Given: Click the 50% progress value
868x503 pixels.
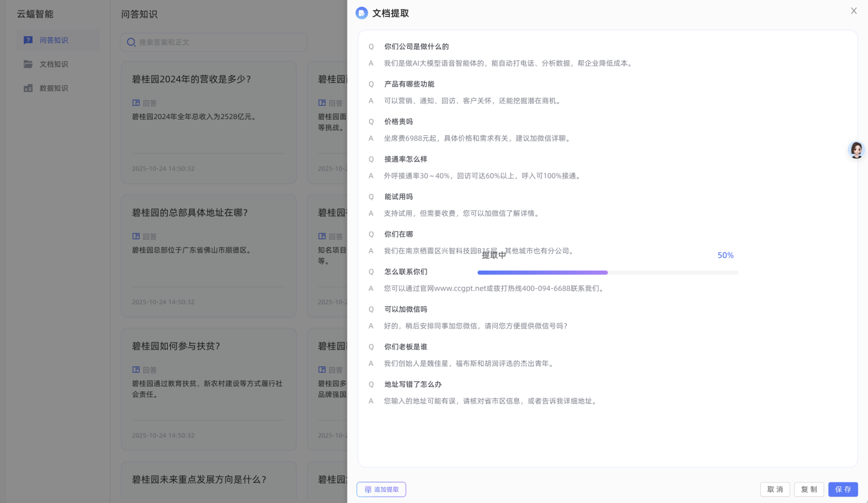Looking at the screenshot, I should coord(725,256).
